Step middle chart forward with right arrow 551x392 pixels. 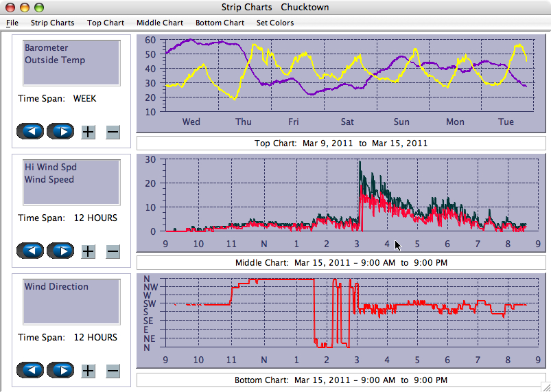61,251
